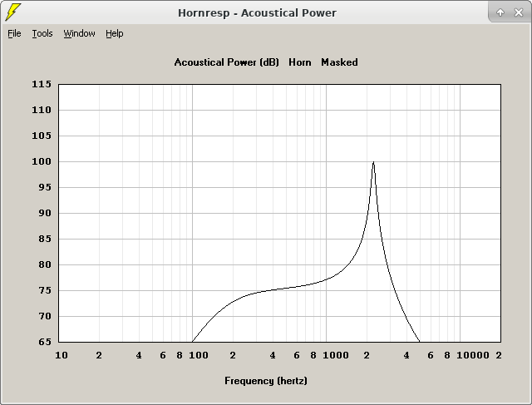
Task: Click the 75 dB y-axis label
Action: (x=45, y=290)
